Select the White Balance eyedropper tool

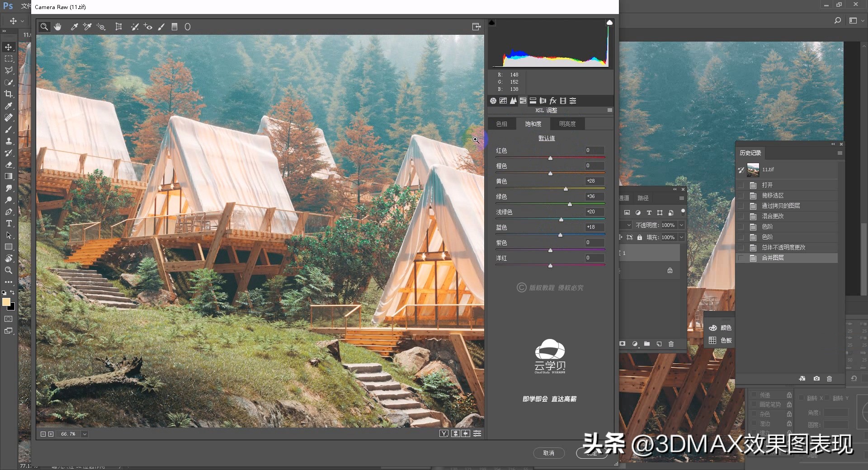[x=74, y=27]
